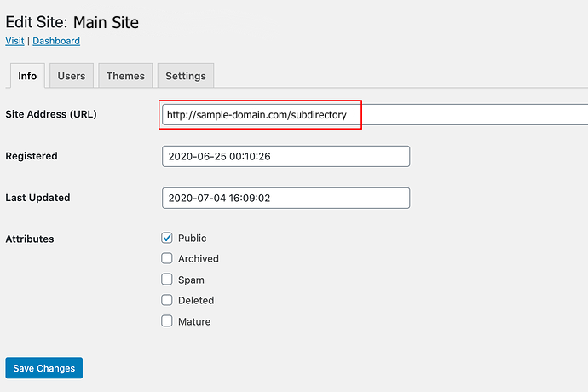Tick the Deleted checkbox
Viewport: 588px width, 392px height.
point(167,300)
